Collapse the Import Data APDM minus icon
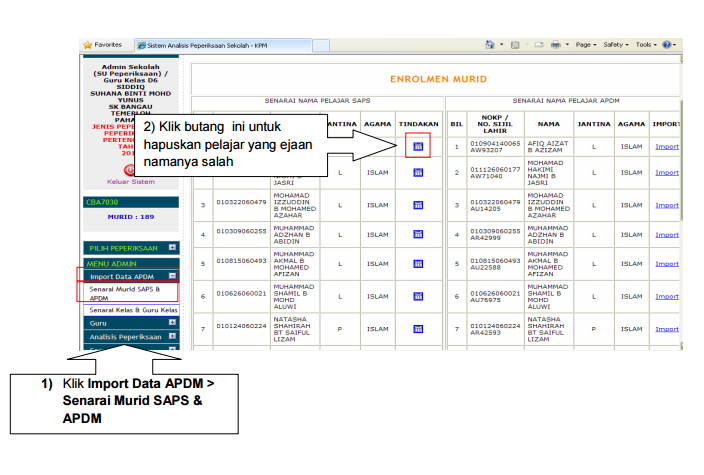The height and width of the screenshot is (475, 704). (x=172, y=276)
